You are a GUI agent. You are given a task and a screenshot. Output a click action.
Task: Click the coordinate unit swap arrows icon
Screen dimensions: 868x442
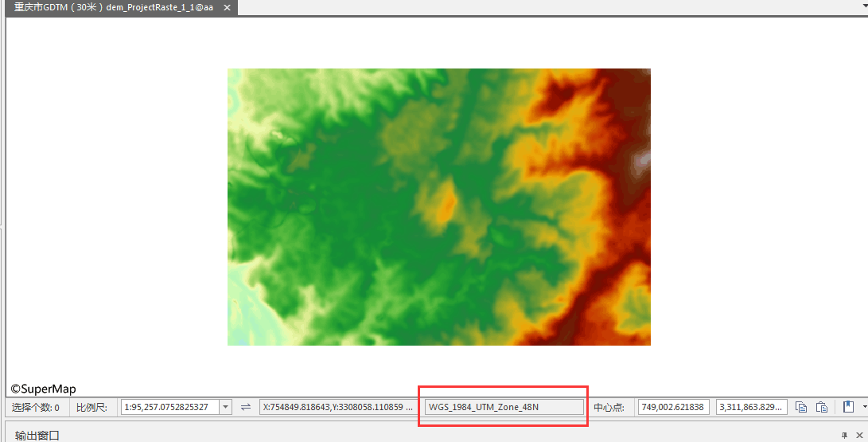coord(246,407)
